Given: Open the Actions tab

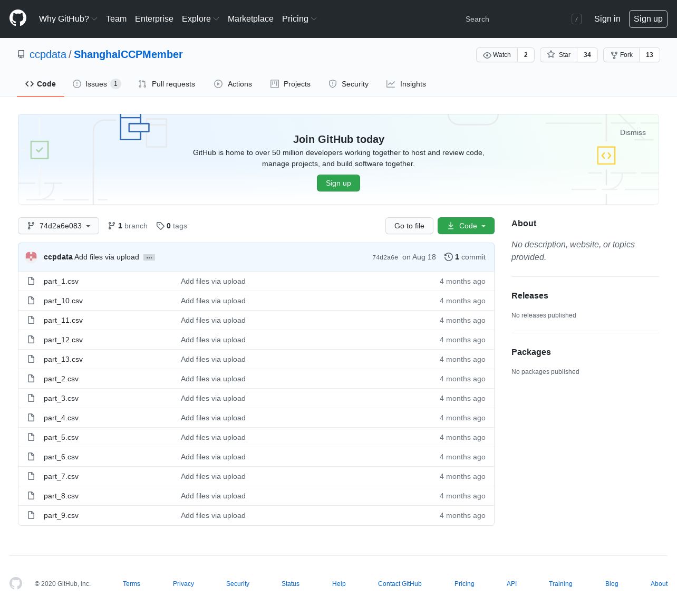Looking at the screenshot, I should point(233,84).
